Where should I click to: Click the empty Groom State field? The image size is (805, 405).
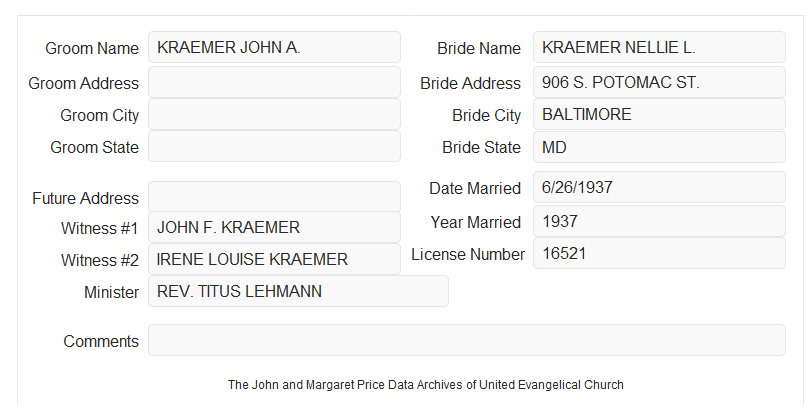pyautogui.click(x=274, y=146)
